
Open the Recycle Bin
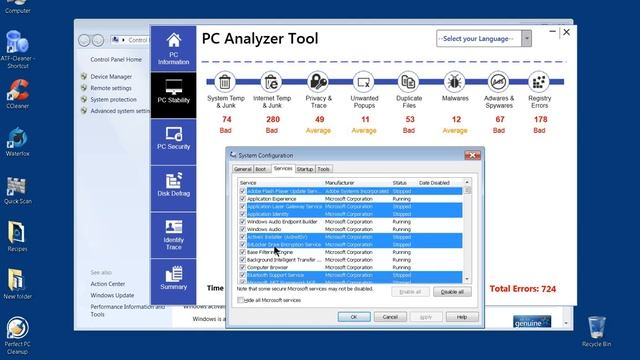tap(596, 331)
